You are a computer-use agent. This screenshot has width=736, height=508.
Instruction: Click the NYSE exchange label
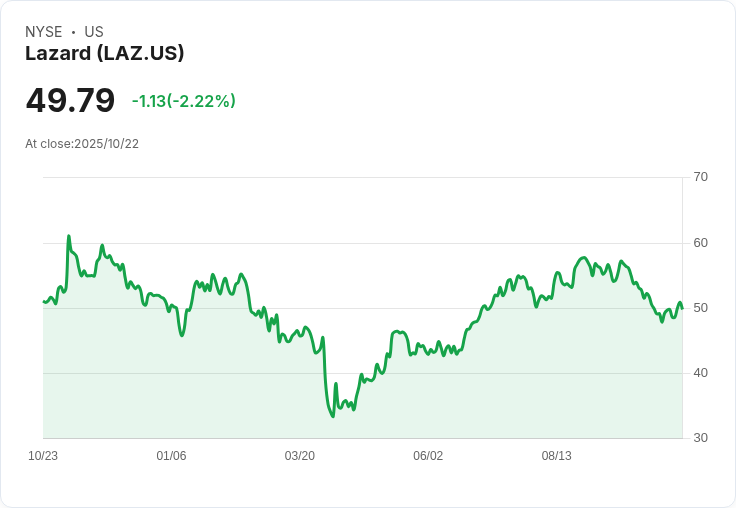[x=44, y=32]
